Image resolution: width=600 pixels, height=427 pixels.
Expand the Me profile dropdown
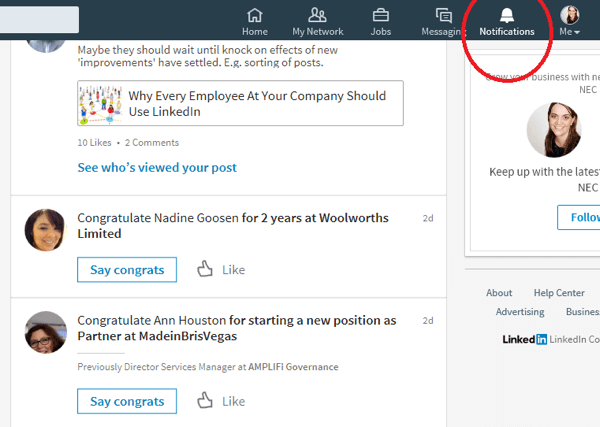click(569, 21)
